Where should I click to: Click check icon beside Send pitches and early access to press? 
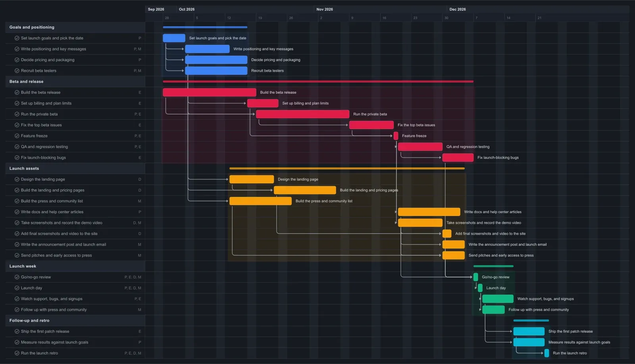pyautogui.click(x=17, y=255)
